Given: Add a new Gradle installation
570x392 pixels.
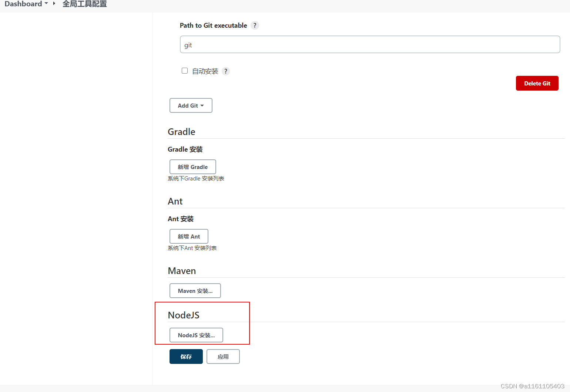Looking at the screenshot, I should [193, 167].
